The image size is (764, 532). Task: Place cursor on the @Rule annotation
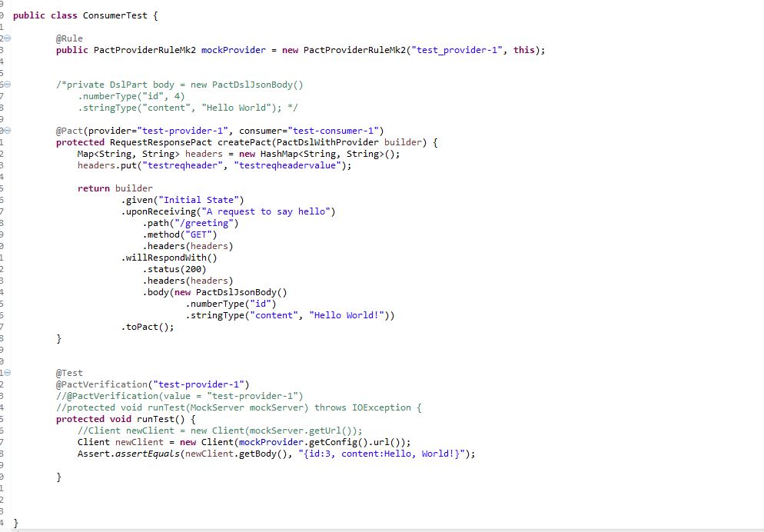[x=69, y=38]
